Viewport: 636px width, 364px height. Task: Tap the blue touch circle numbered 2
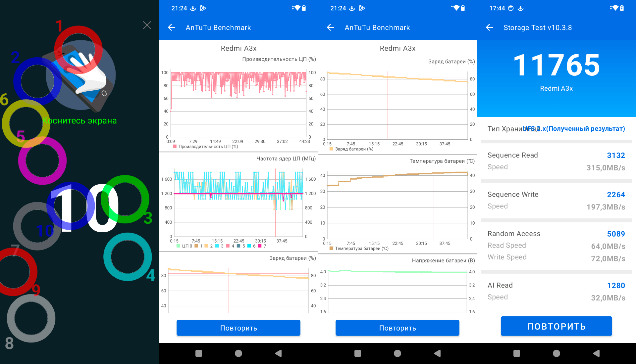37,81
